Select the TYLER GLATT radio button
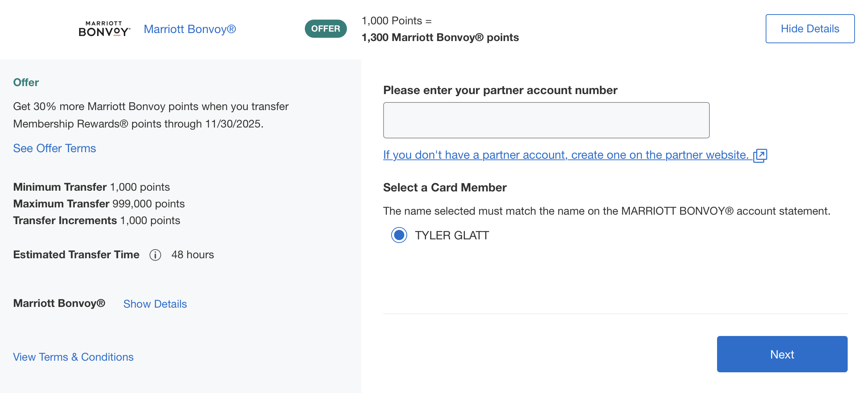Image resolution: width=868 pixels, height=393 pixels. [x=399, y=235]
